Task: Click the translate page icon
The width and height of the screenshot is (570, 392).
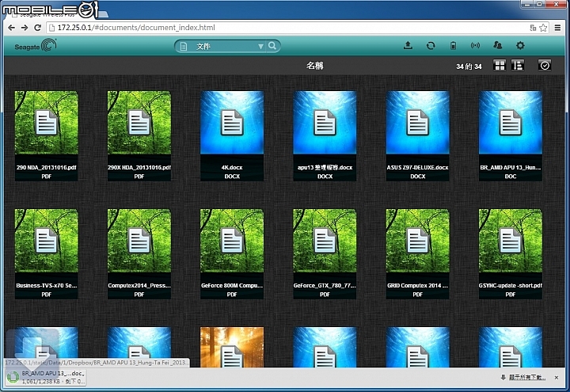Action: pos(533,28)
